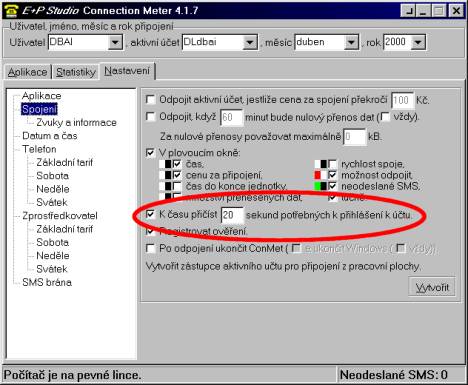Click the price limit field showing 100

pos(402,100)
